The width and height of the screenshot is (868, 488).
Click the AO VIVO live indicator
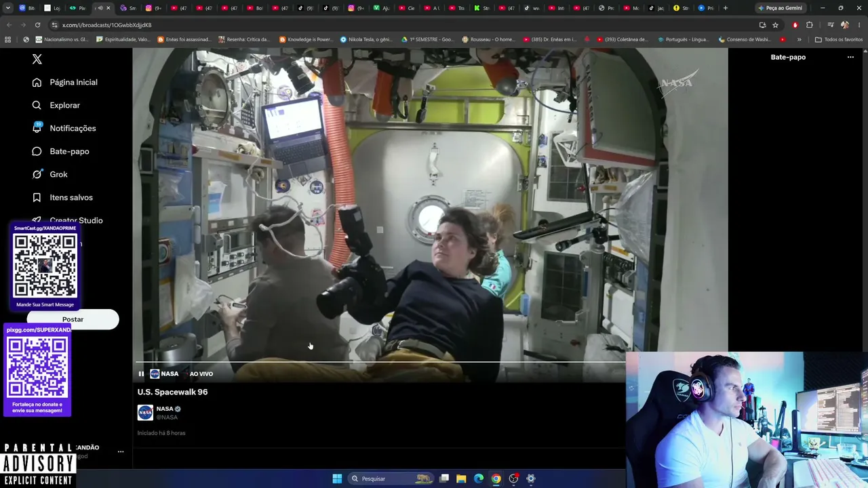[201, 374]
